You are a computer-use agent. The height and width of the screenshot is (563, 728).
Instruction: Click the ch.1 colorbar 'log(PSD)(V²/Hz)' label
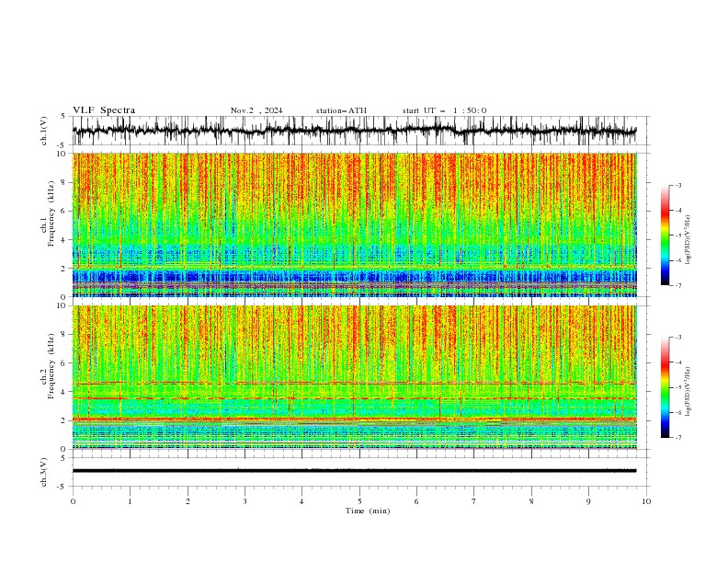[688, 240]
